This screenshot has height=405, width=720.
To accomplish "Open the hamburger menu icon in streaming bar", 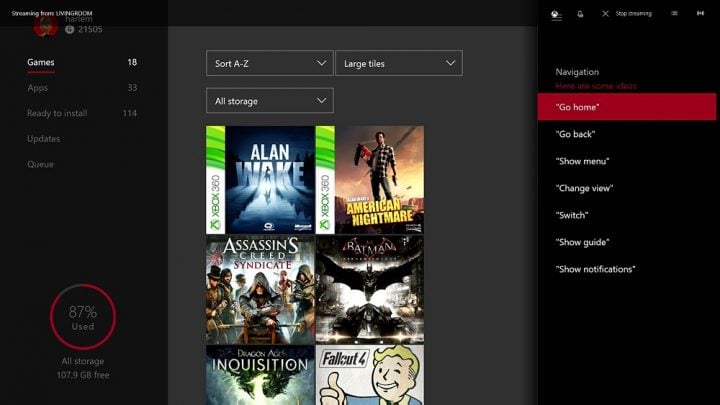I will pos(674,13).
